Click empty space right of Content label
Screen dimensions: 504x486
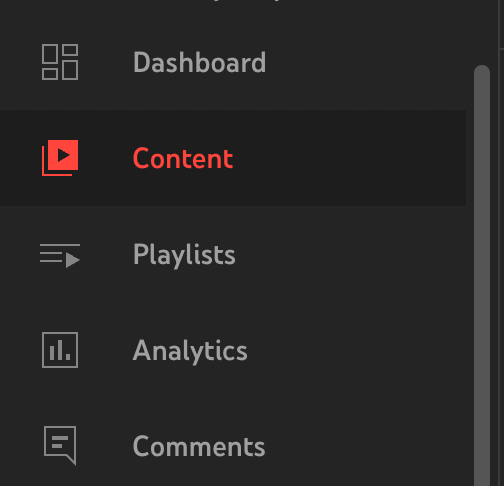click(x=348, y=158)
